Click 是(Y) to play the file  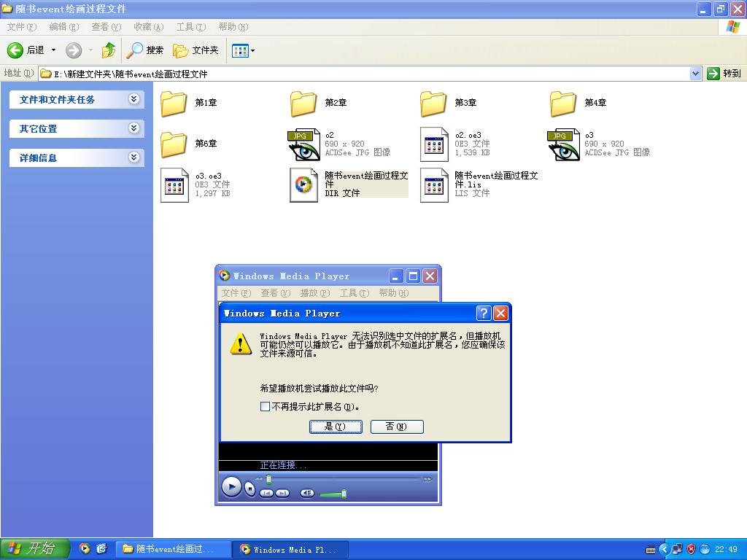point(336,427)
